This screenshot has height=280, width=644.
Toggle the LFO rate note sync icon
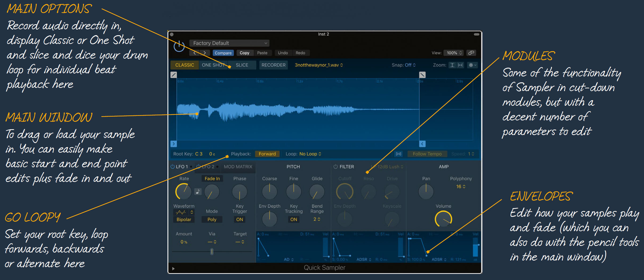198,192
